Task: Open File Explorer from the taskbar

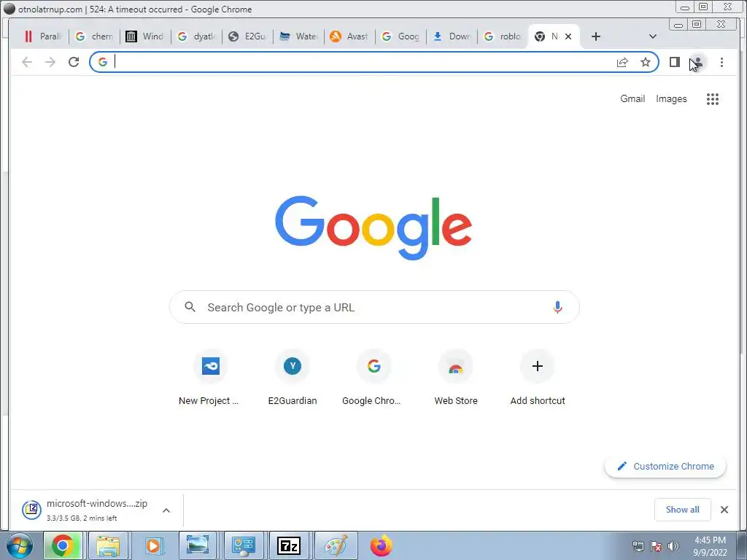Action: click(108, 545)
